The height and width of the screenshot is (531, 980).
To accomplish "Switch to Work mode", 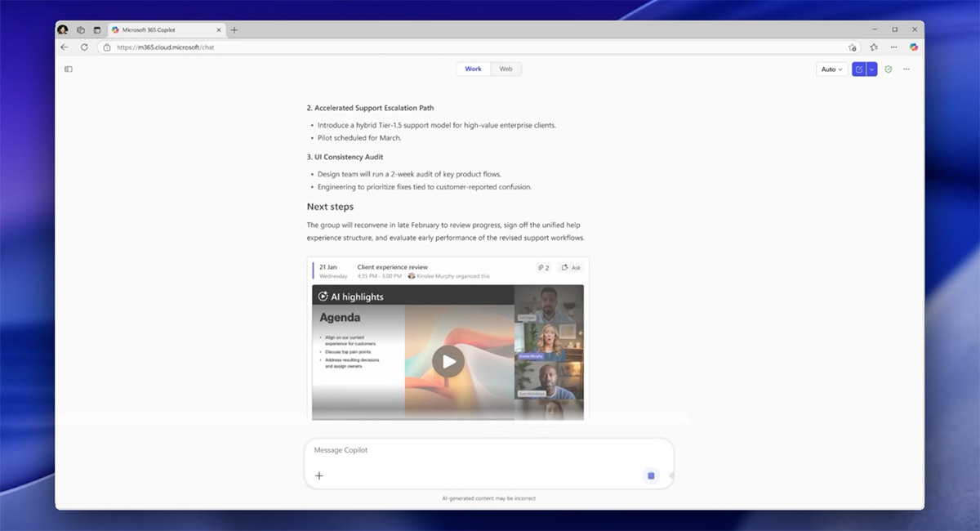I will (474, 69).
